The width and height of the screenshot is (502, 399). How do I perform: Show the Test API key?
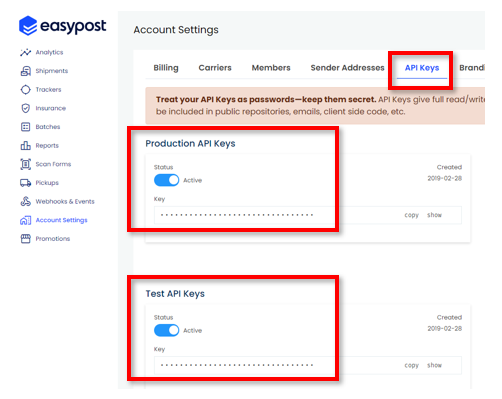(434, 365)
